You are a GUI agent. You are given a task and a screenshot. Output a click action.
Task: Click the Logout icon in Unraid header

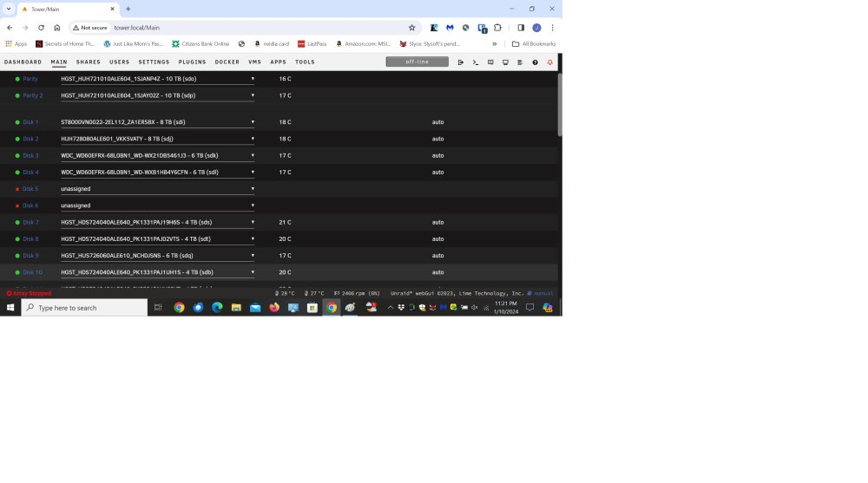pos(461,62)
